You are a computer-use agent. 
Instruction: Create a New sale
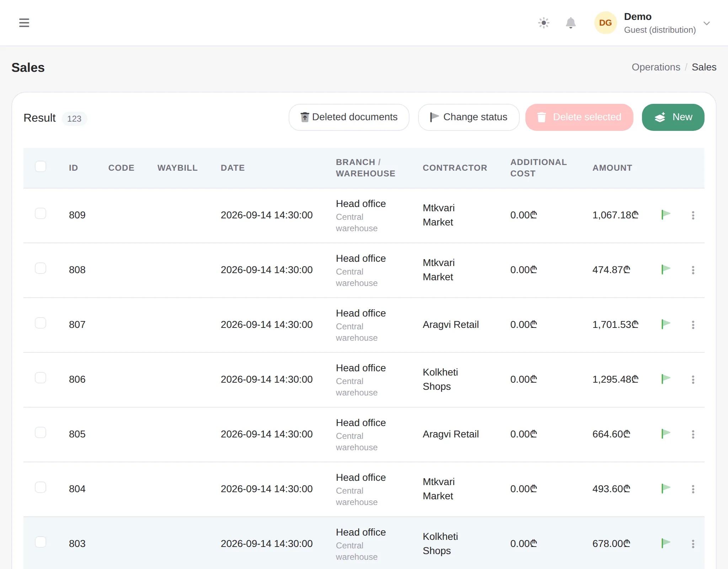(x=673, y=117)
